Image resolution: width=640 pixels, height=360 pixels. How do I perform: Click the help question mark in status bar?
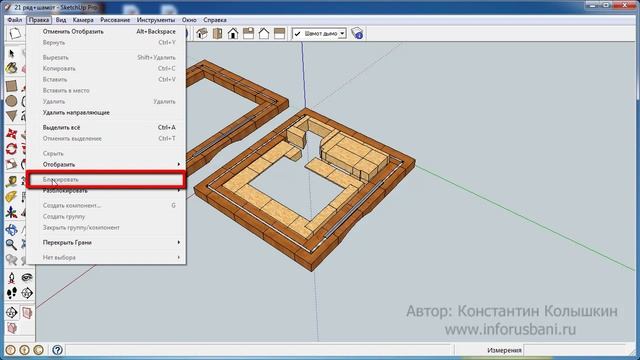58,350
